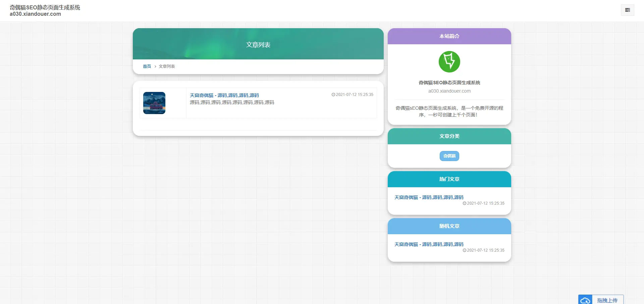
Task: Open article 天富奇偶猫 - 源码,源码,源码,源码
Action: tap(224, 95)
